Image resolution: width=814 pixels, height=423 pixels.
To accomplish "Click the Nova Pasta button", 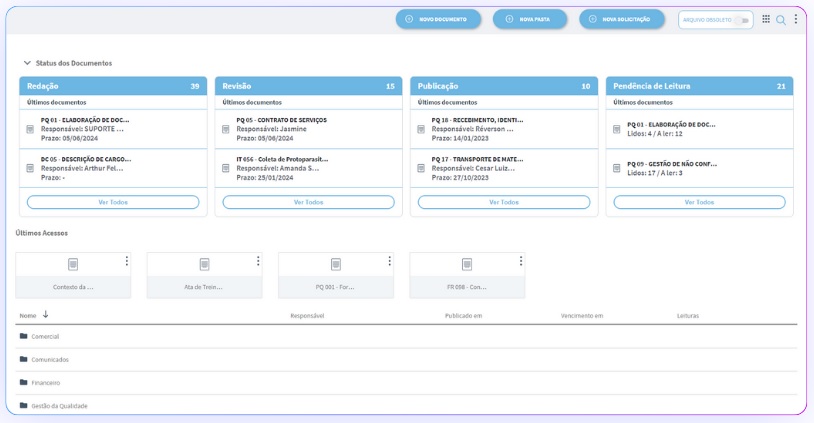I will point(530,19).
